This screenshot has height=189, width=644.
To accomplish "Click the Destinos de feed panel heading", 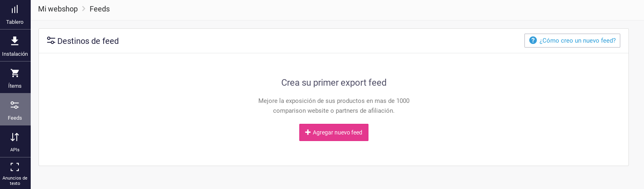I will tap(88, 41).
